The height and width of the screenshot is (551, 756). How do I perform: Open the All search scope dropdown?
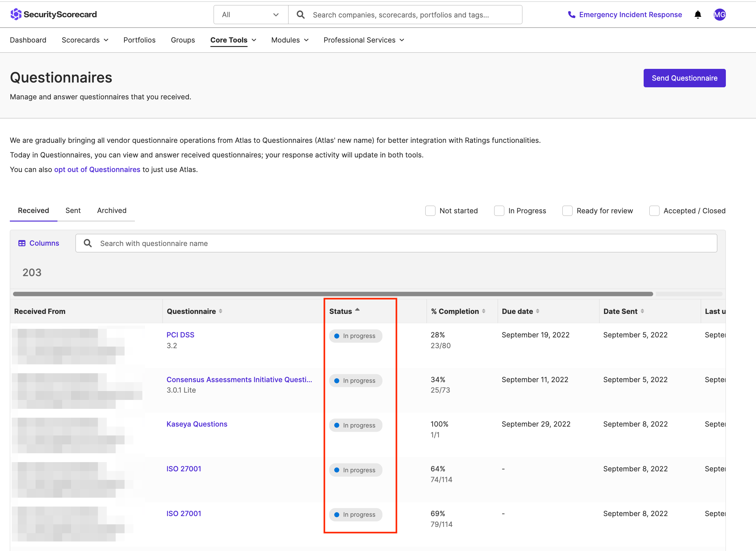tap(251, 15)
